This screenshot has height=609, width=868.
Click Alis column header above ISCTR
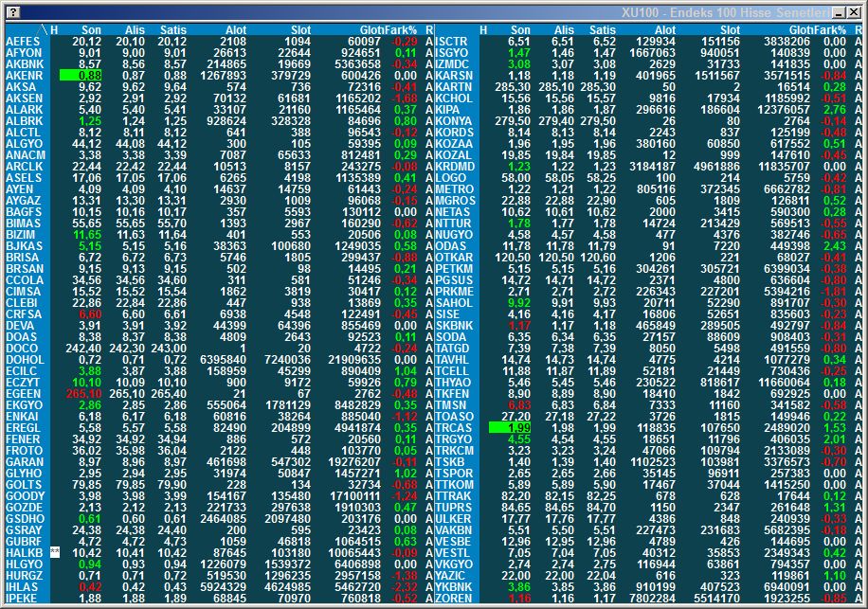click(x=564, y=30)
